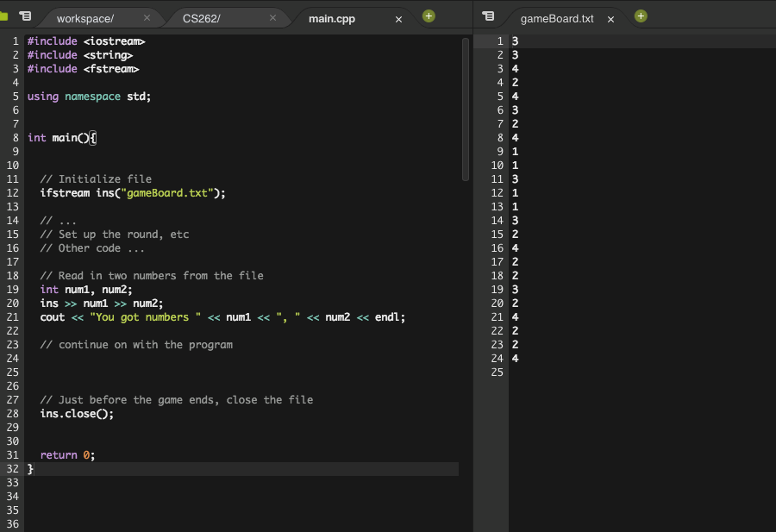Click the closing brace on line 32
This screenshot has height=532, width=776.
click(x=30, y=469)
